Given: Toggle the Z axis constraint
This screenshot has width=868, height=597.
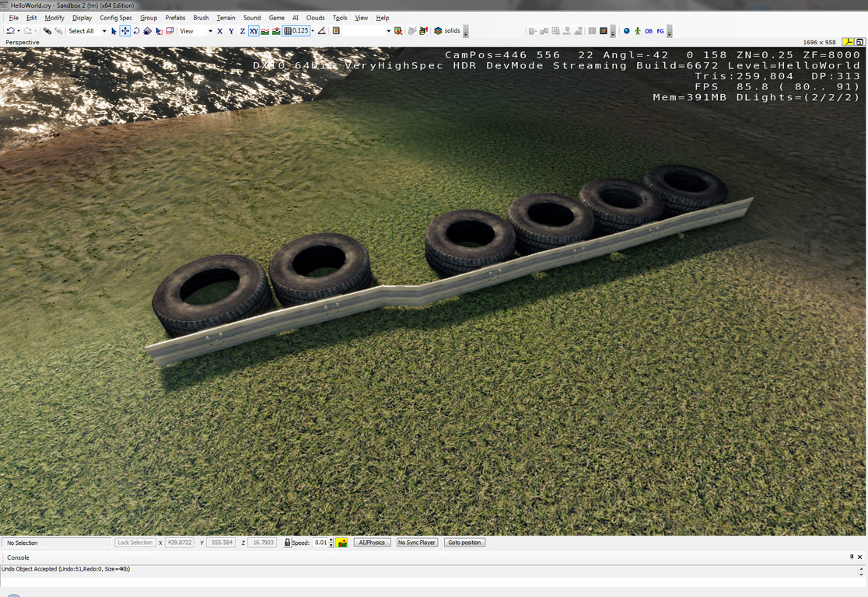Looking at the screenshot, I should click(x=243, y=31).
